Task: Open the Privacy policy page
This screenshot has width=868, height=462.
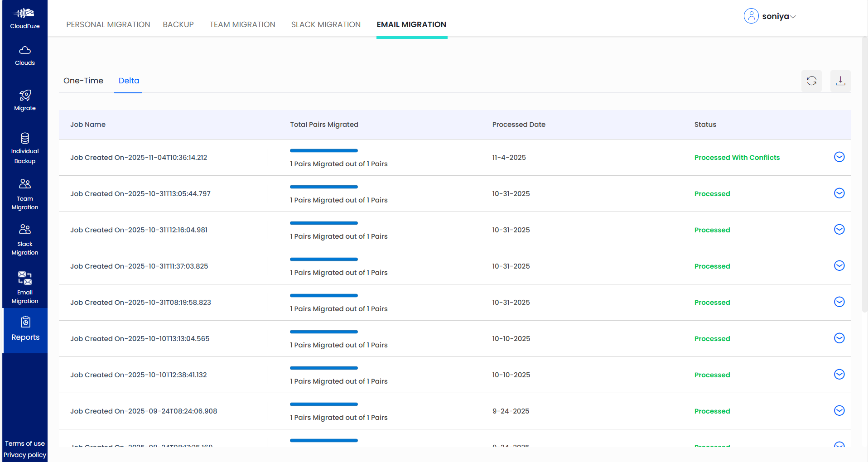Action: coord(24,455)
